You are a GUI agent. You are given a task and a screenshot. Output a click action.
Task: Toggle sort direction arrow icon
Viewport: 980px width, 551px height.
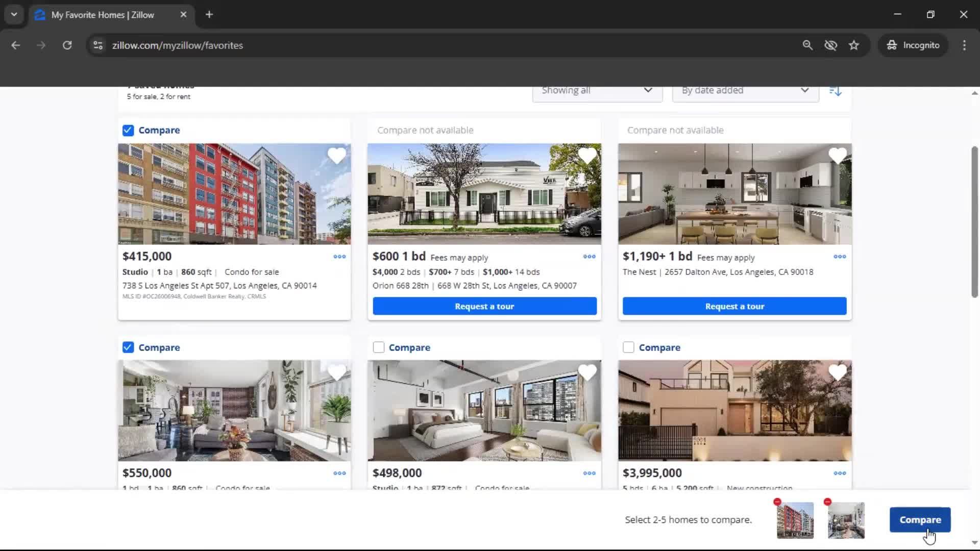click(x=835, y=91)
